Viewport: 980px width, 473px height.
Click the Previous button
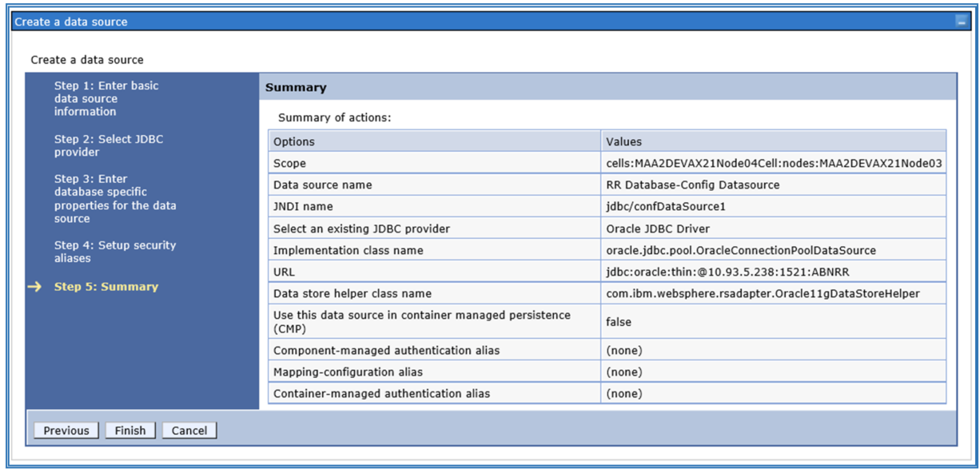tap(66, 431)
